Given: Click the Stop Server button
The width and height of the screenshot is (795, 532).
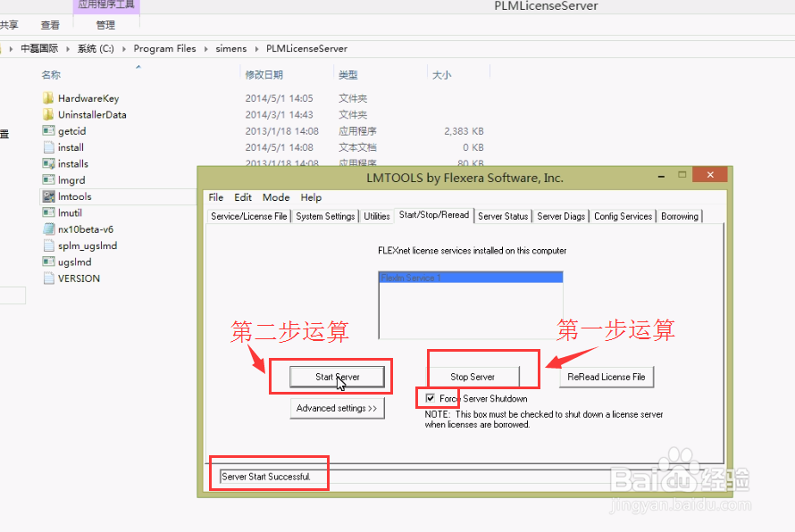Looking at the screenshot, I should [473, 377].
